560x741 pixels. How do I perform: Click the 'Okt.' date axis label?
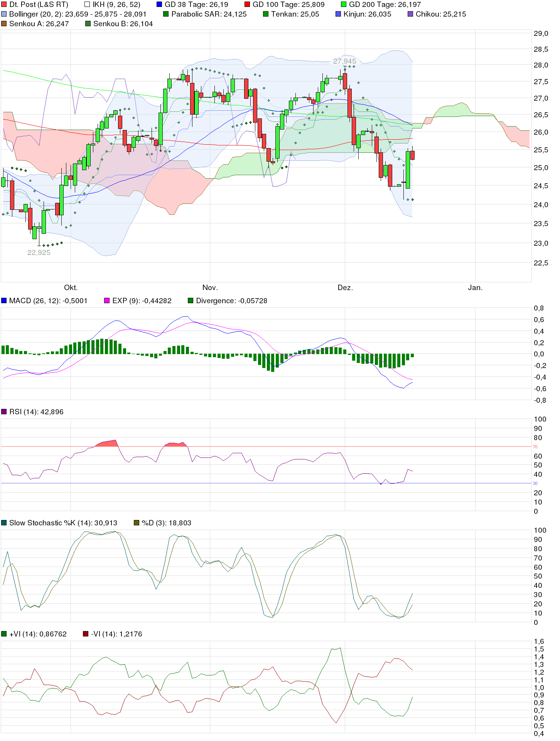pos(71,287)
